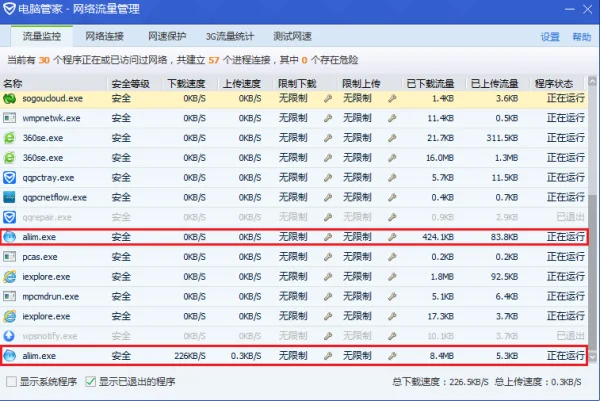
Task: Edit download limit wrench for wmpnetwk.exe
Action: point(328,118)
